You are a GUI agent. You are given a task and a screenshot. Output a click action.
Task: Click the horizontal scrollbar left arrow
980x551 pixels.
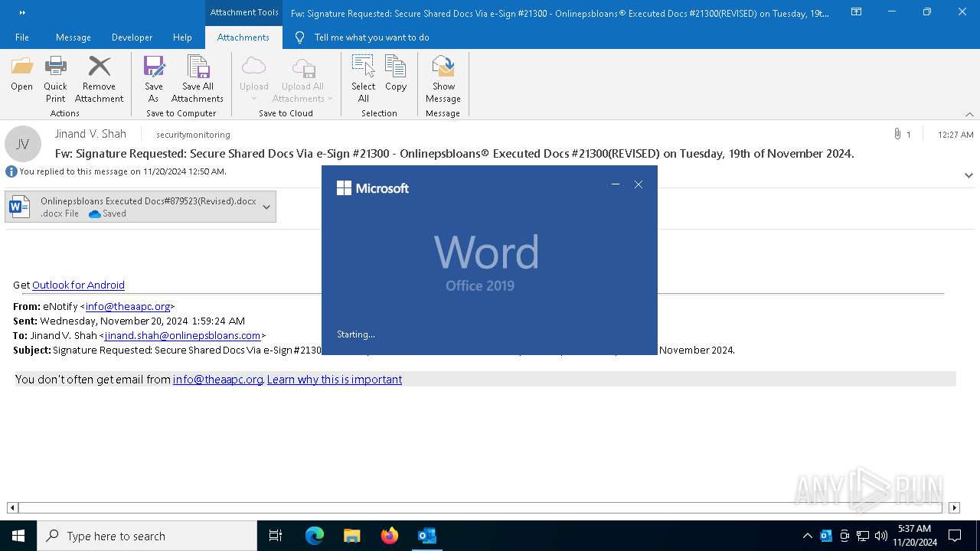click(12, 507)
